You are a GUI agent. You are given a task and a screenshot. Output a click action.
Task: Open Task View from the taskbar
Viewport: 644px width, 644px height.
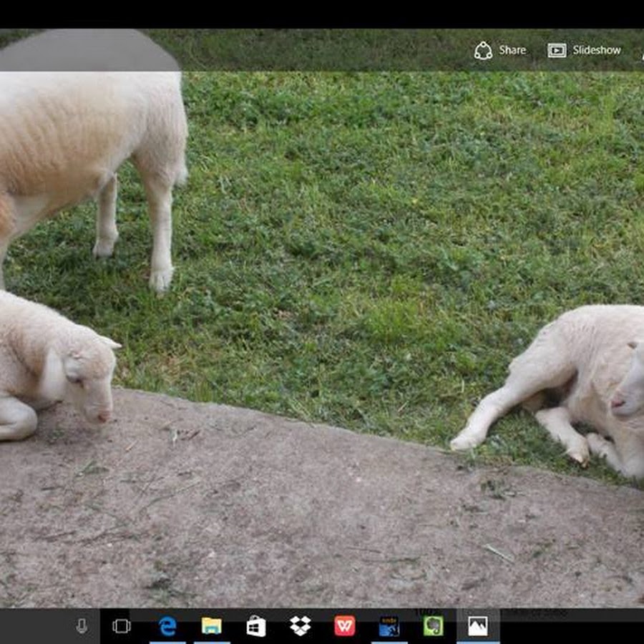point(122,626)
